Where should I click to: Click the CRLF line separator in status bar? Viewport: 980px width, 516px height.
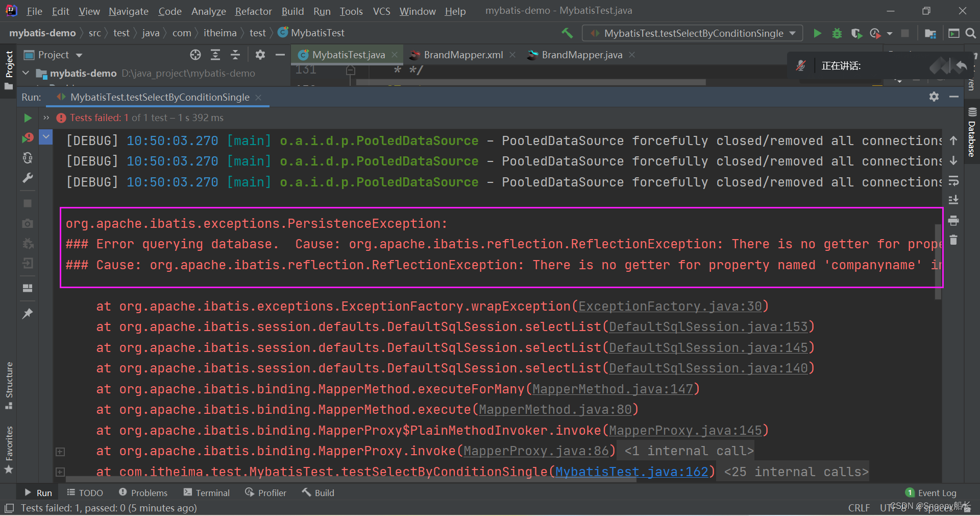point(859,508)
